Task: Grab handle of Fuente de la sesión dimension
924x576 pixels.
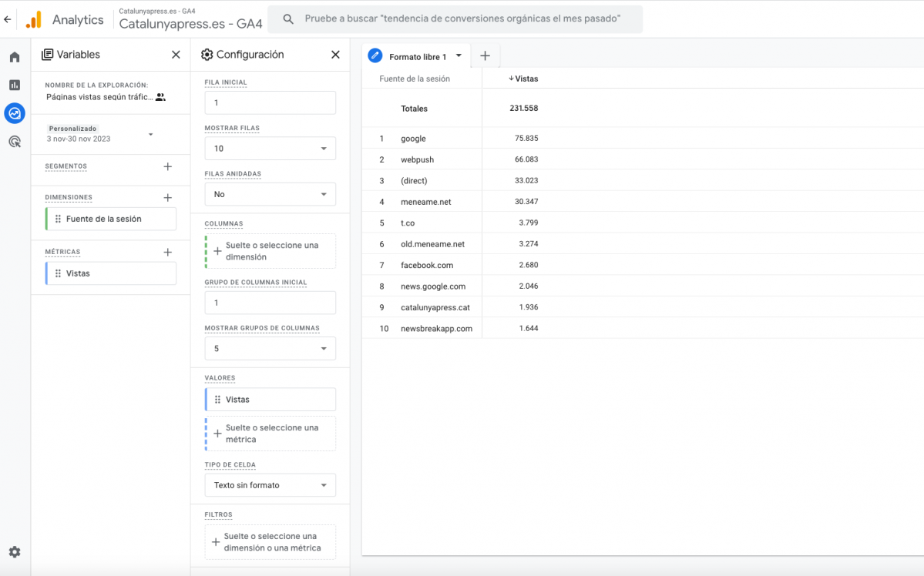Action: point(58,219)
